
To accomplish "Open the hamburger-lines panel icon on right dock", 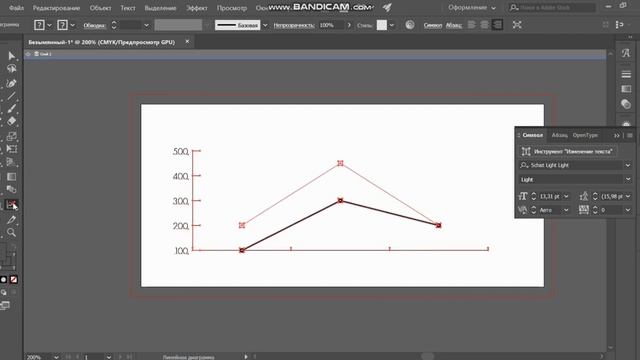I will pos(626,74).
